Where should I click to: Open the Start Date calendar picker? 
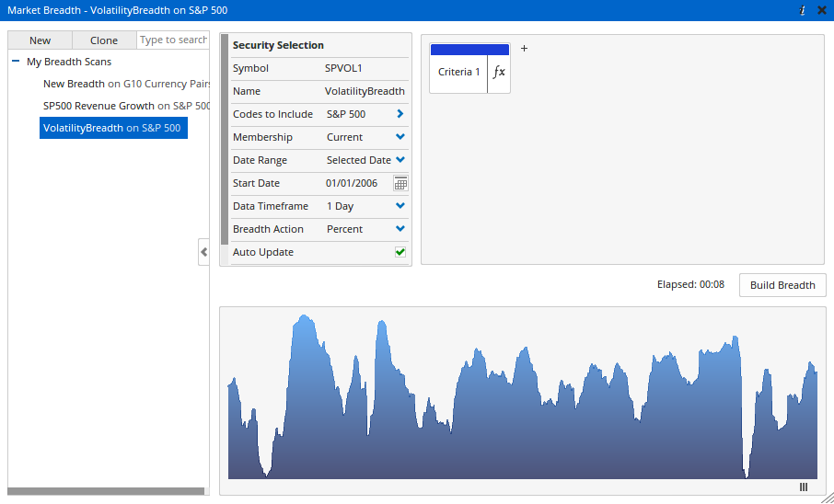(x=400, y=183)
